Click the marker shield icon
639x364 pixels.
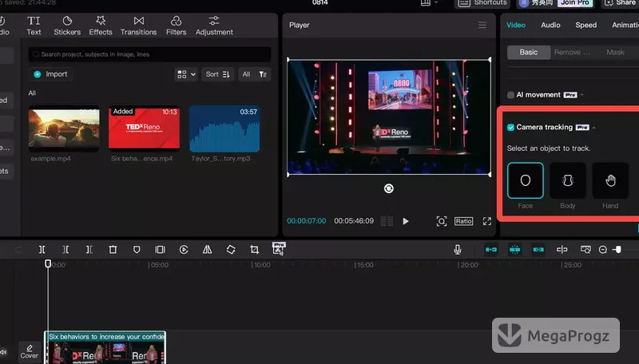pyautogui.click(x=137, y=250)
